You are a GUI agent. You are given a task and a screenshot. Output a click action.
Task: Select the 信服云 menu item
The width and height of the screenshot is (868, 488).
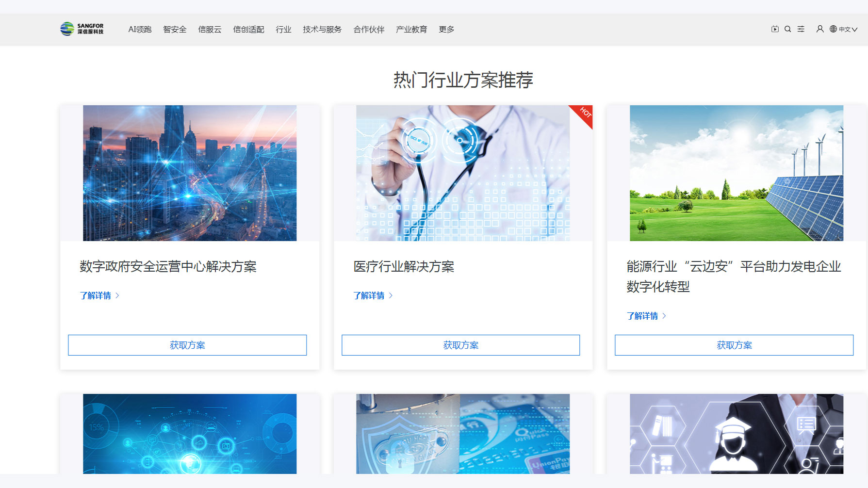210,30
